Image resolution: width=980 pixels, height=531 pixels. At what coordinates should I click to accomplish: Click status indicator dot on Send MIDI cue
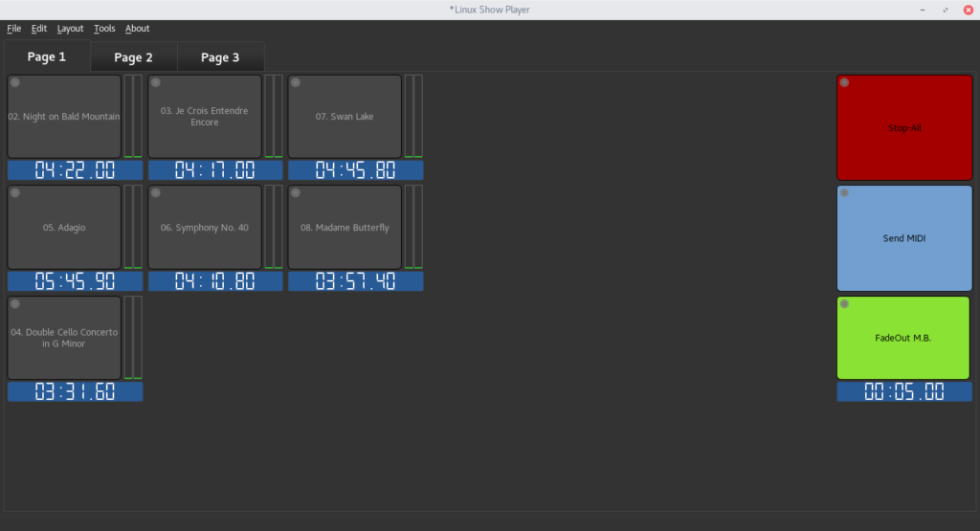click(x=844, y=193)
